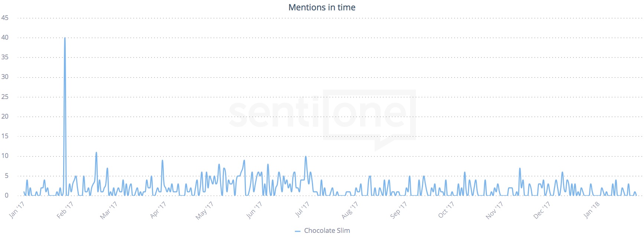
Task: Click the Aug '17 axis label
Action: point(349,210)
